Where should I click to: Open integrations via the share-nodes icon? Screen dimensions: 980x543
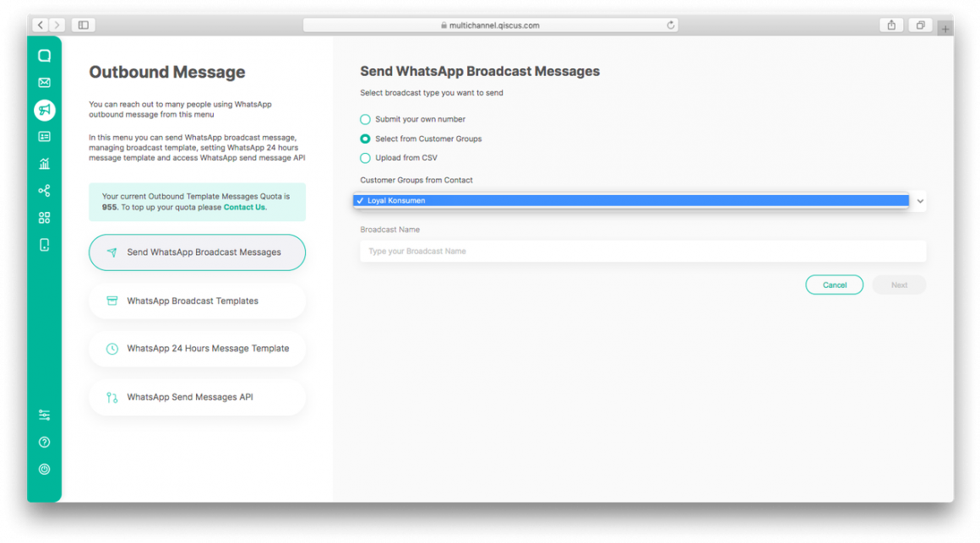click(x=44, y=190)
